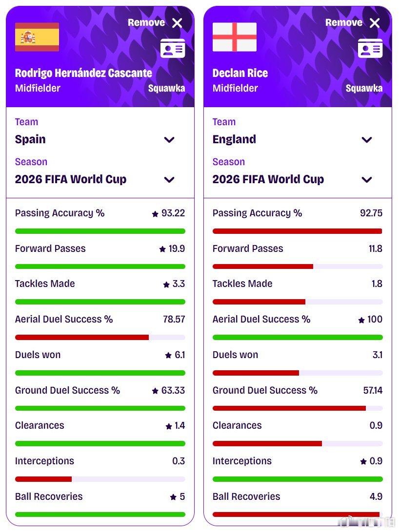Click the X icon on Rodri's card
Image resolution: width=399 pixels, height=532 pixels.
pos(177,23)
